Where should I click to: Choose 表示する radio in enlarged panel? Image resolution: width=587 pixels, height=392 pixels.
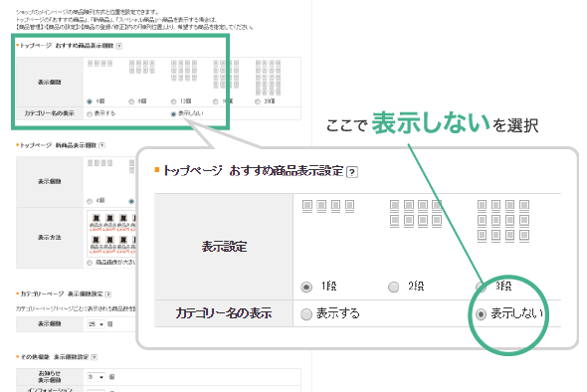[306, 314]
